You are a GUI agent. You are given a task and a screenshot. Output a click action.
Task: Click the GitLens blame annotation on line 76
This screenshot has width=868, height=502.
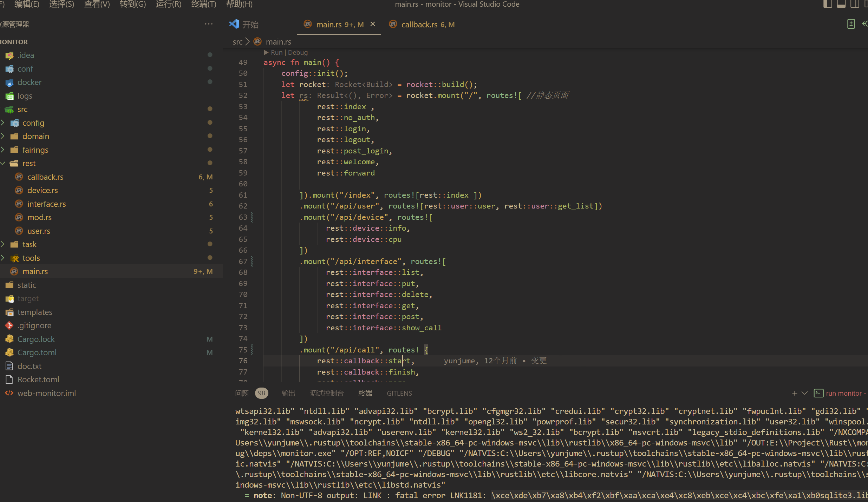tap(495, 361)
